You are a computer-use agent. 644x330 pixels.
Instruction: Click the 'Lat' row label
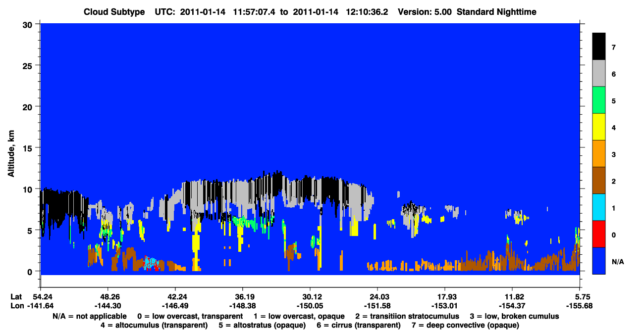(16, 297)
